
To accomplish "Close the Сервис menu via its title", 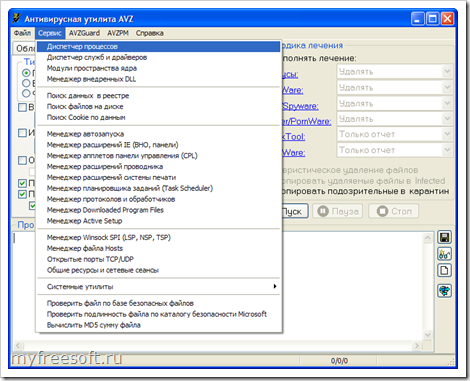I will click(x=49, y=33).
